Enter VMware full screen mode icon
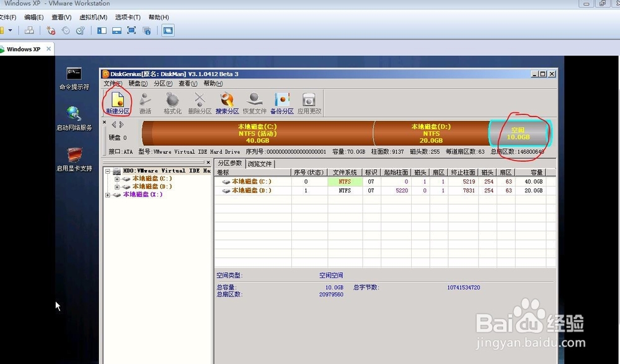Screen dimensions: 620x364 tap(131, 30)
